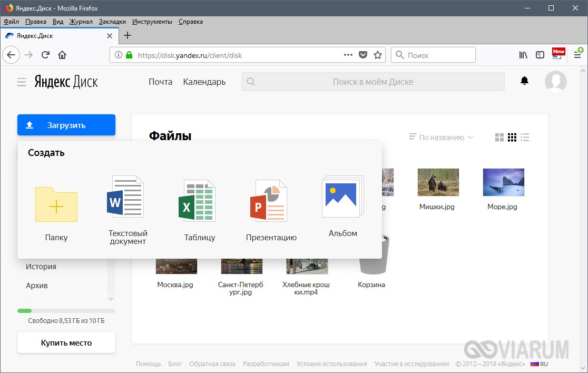
Task: Open История in the sidebar
Action: [41, 267]
